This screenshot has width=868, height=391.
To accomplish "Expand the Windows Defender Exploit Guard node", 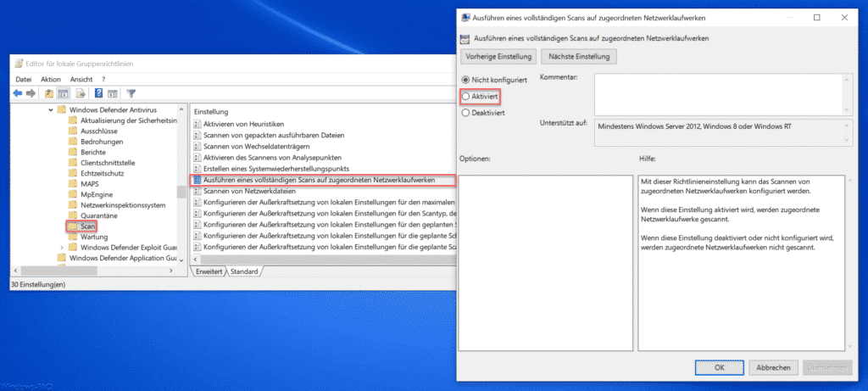I will pyautogui.click(x=62, y=247).
